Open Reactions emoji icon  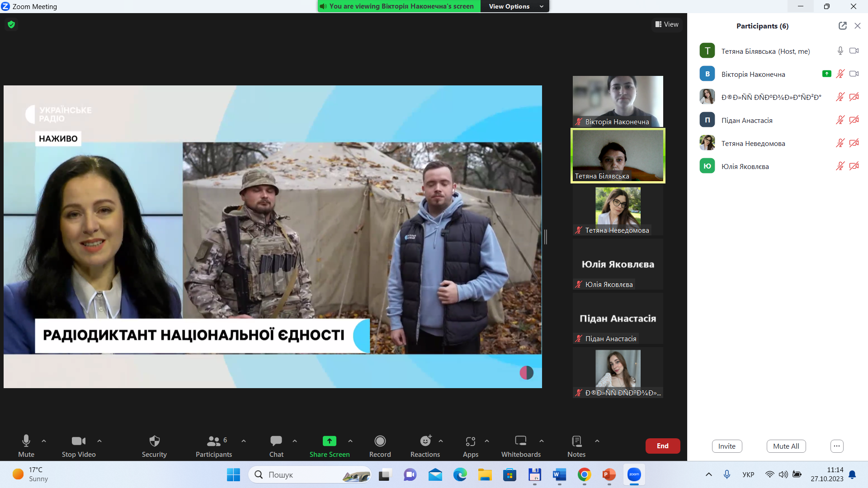point(425,441)
